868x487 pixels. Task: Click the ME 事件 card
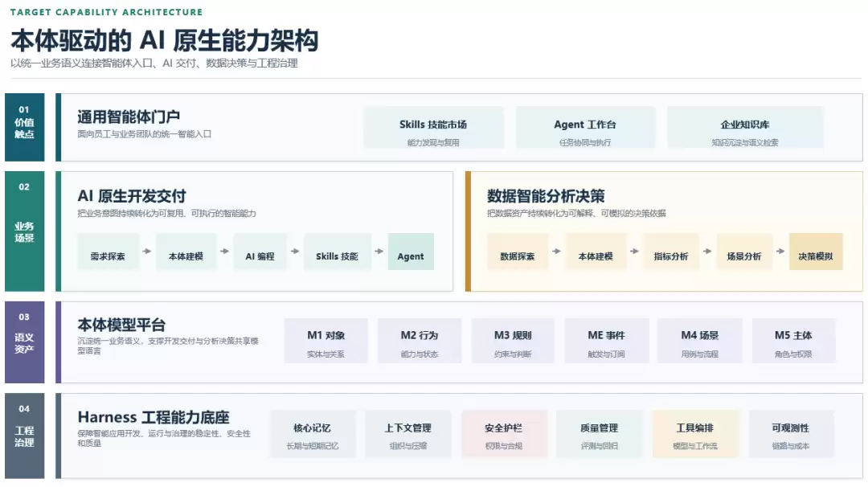(607, 341)
